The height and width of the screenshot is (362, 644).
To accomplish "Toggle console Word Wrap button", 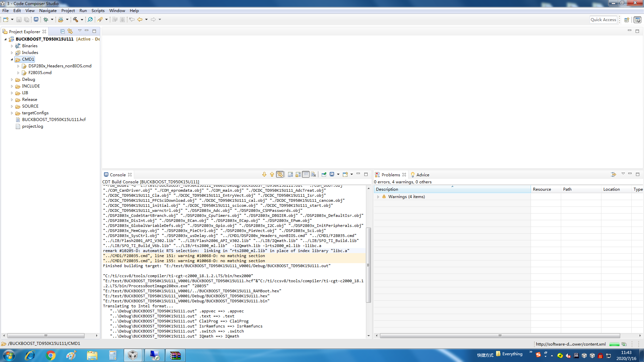I will 306,174.
